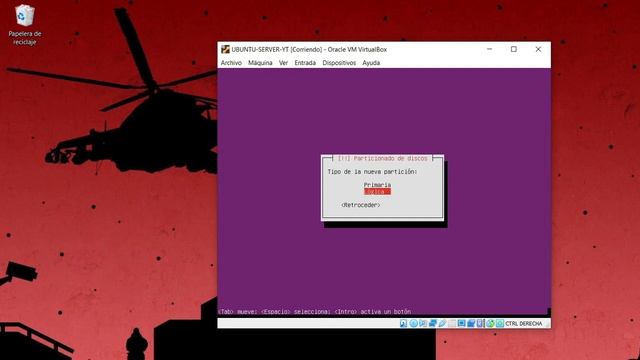Click the audio indicator icon in the status bar
The height and width of the screenshot is (360, 640).
tap(423, 323)
